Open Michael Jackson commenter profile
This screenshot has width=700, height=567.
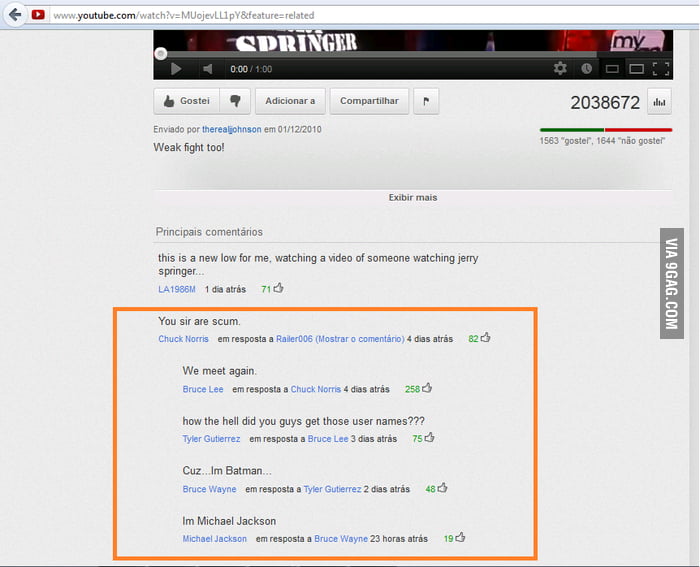point(214,539)
